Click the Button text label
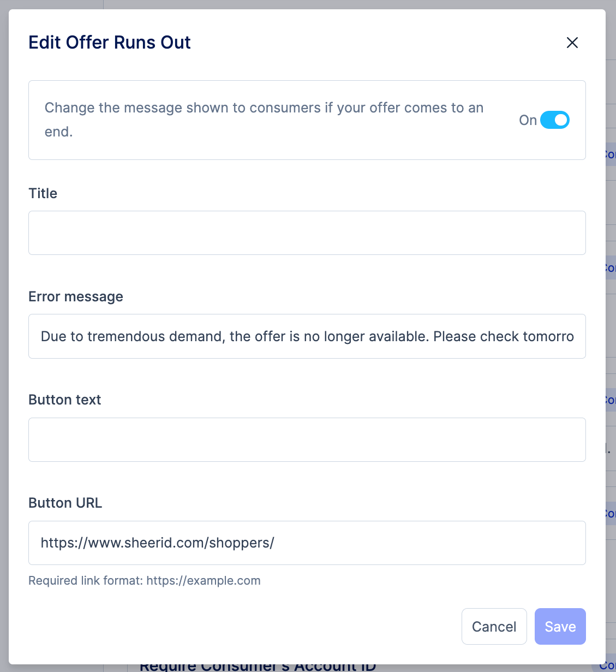This screenshot has height=672, width=616. pyautogui.click(x=64, y=400)
